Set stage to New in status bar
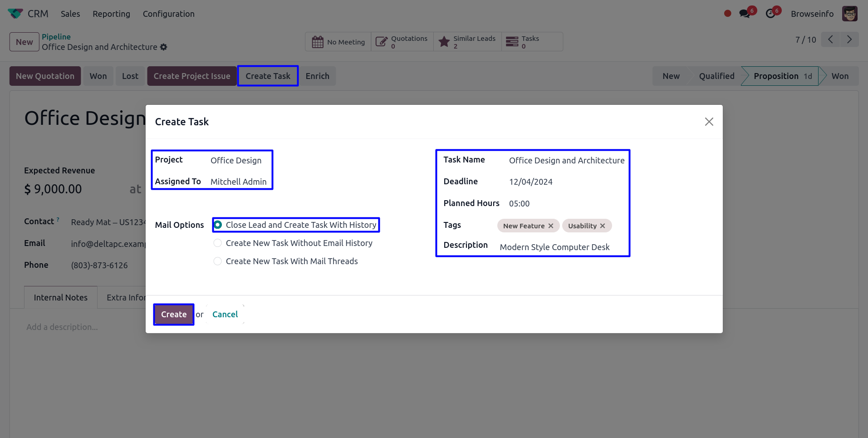Screen dimensions: 868x438 pyautogui.click(x=671, y=76)
